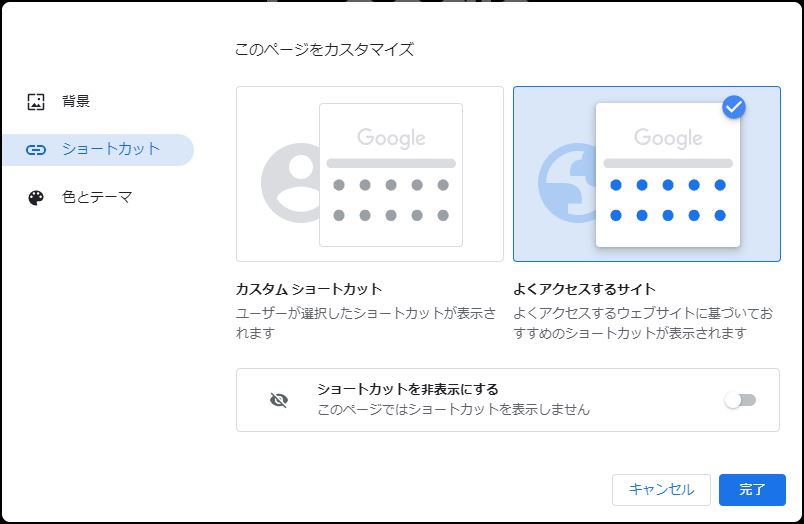The width and height of the screenshot is (804, 524).
Task: Click the 色とテーマ palette icon
Action: tap(36, 198)
